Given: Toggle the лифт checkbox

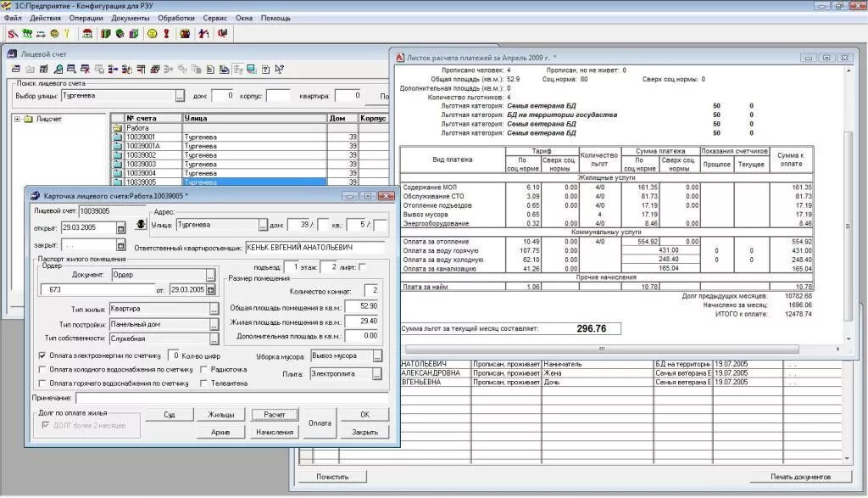Looking at the screenshot, I should coord(362,267).
